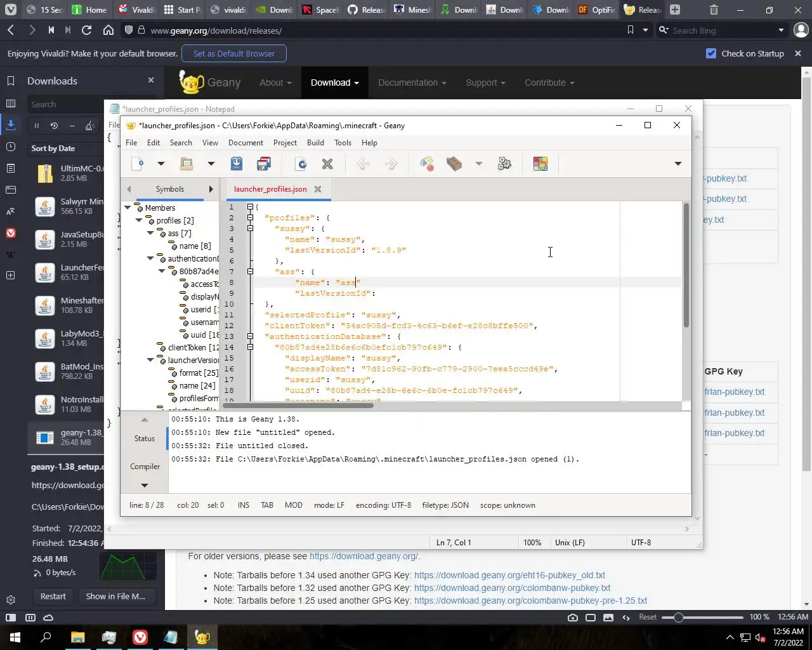Click Geany's open file folder icon
The image size is (812, 650).
pyautogui.click(x=187, y=164)
